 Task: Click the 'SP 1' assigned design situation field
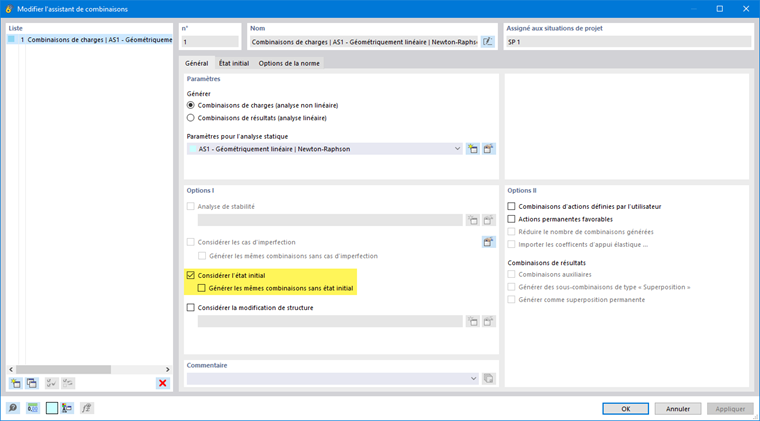628,42
